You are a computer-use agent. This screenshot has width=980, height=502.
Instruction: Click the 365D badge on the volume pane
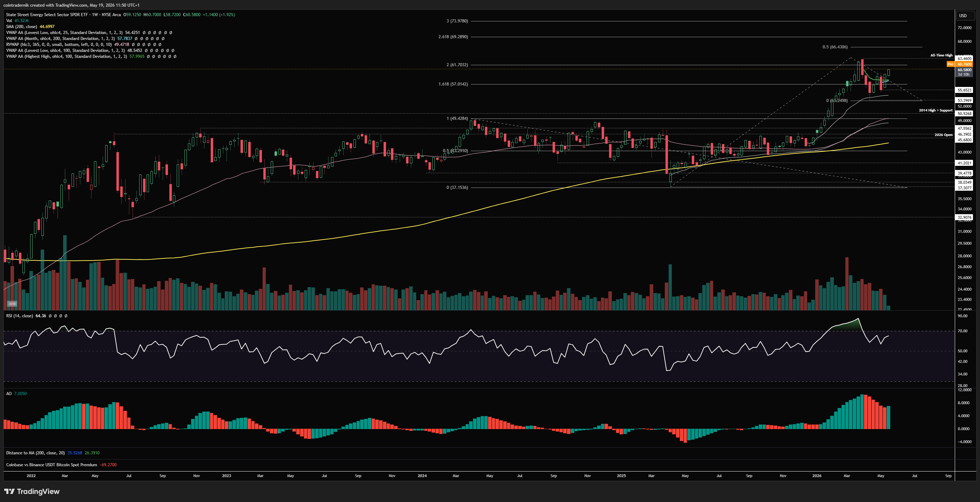12,304
